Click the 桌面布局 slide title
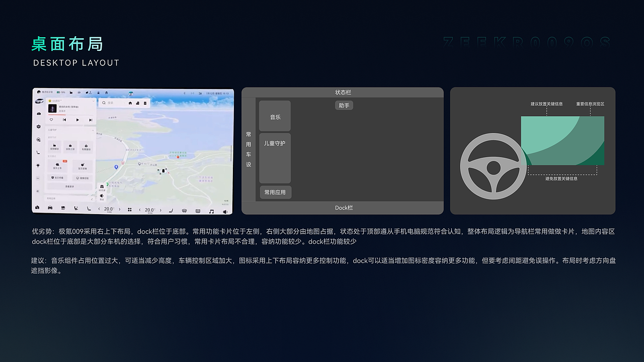644x362 pixels. pos(67,44)
